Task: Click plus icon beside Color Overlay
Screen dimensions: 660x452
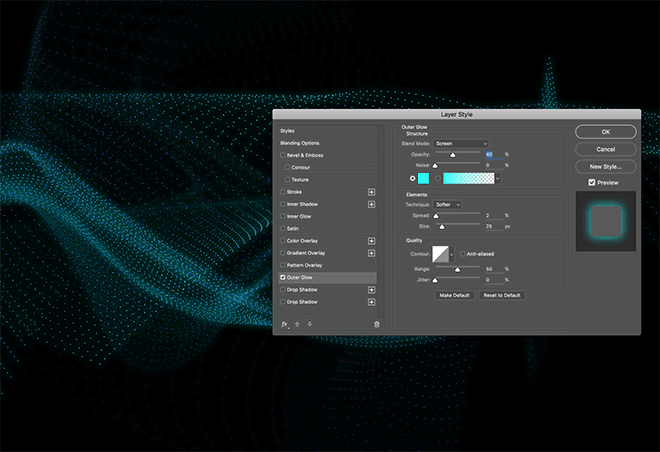Action: pyautogui.click(x=372, y=240)
